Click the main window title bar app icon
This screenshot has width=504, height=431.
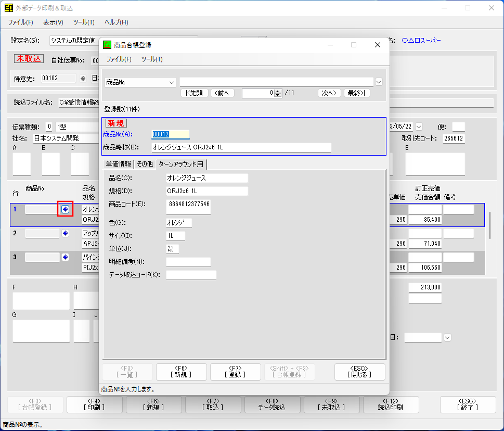[x=9, y=8]
